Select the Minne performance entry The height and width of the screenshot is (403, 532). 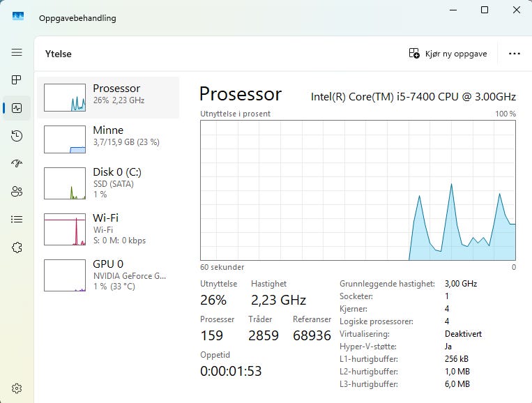pos(108,139)
